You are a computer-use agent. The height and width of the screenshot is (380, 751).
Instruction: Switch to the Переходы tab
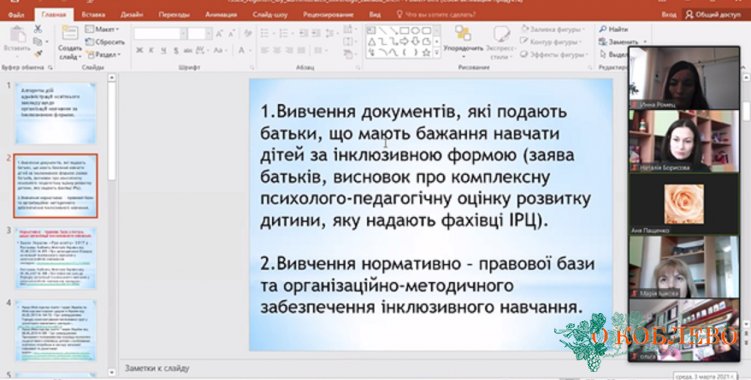(x=174, y=15)
